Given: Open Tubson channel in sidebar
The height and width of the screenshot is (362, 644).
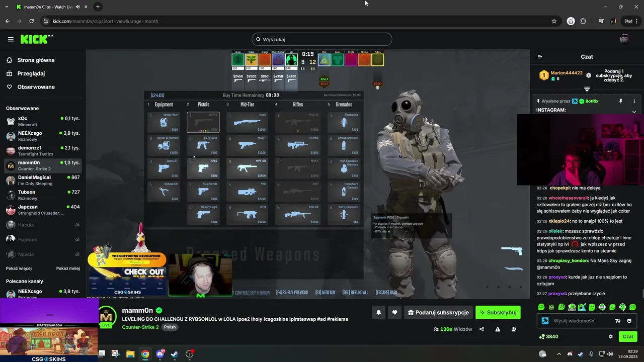Looking at the screenshot, I should point(43,195).
